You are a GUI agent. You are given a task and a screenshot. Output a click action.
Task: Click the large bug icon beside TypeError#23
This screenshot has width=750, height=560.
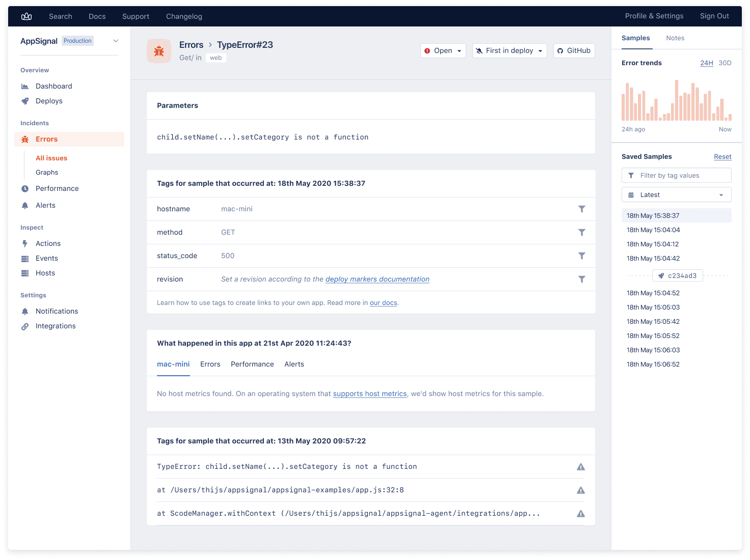tap(159, 51)
